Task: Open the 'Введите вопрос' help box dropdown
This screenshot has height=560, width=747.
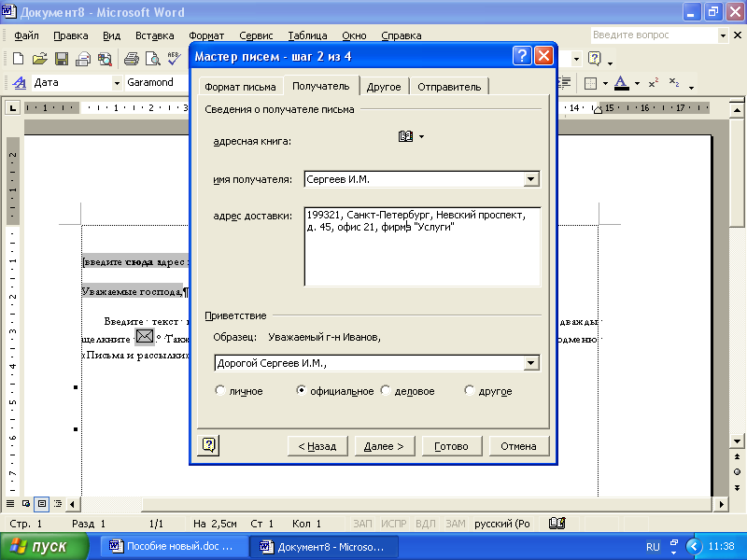Action: 723,35
